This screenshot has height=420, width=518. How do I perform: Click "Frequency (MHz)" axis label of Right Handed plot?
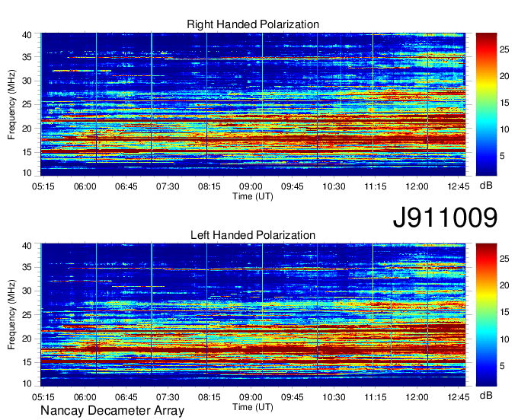tap(11, 104)
